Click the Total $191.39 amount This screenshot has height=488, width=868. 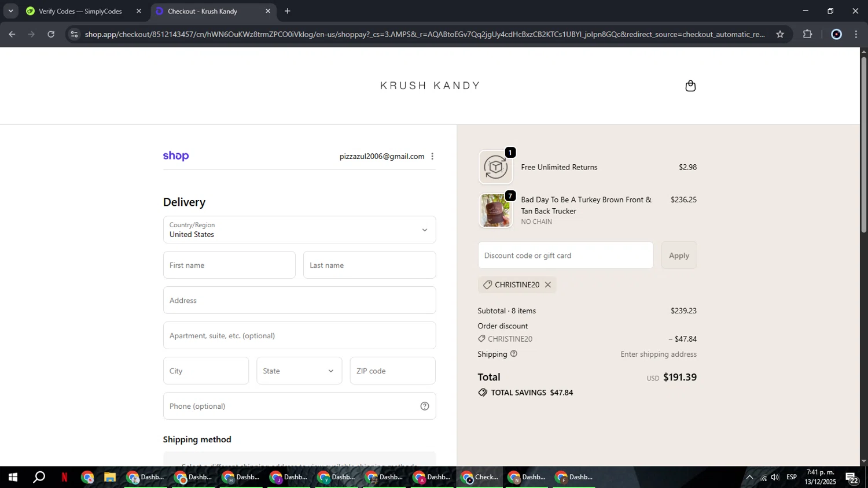point(680,377)
